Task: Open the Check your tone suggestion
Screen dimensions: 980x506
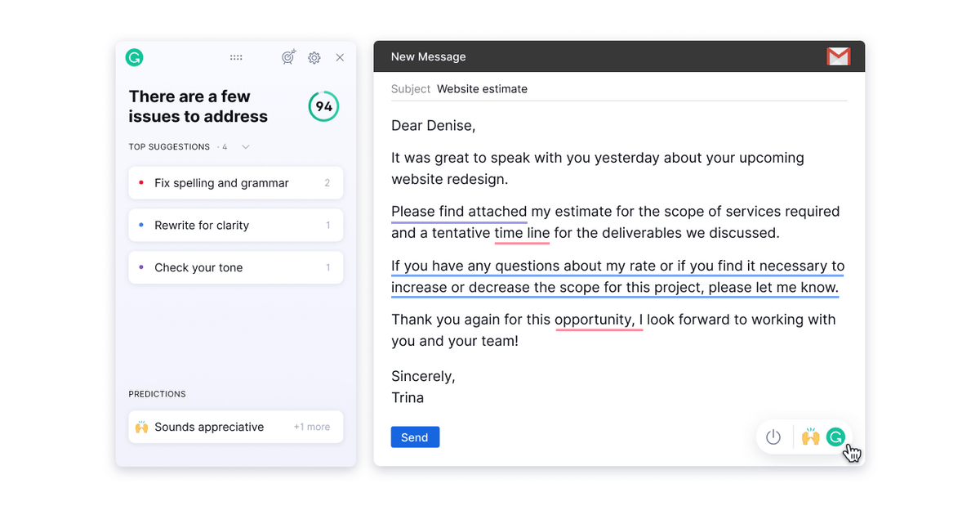Action: pyautogui.click(x=235, y=267)
